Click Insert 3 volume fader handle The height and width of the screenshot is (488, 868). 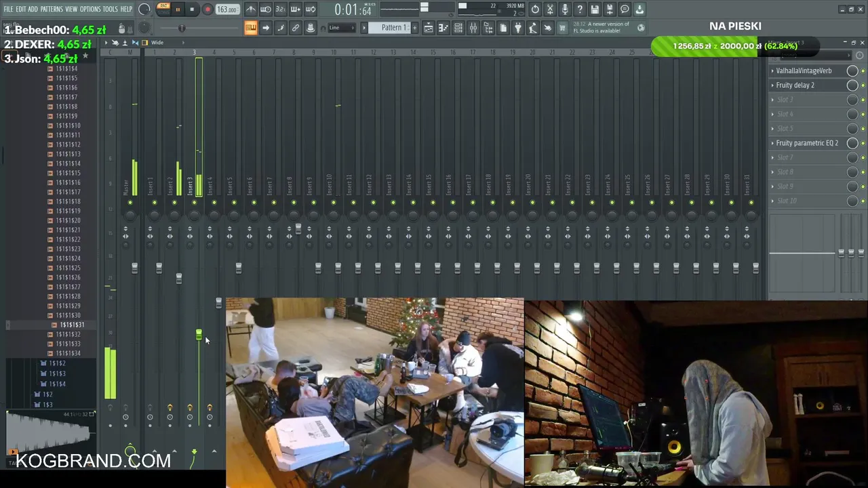[x=199, y=334]
